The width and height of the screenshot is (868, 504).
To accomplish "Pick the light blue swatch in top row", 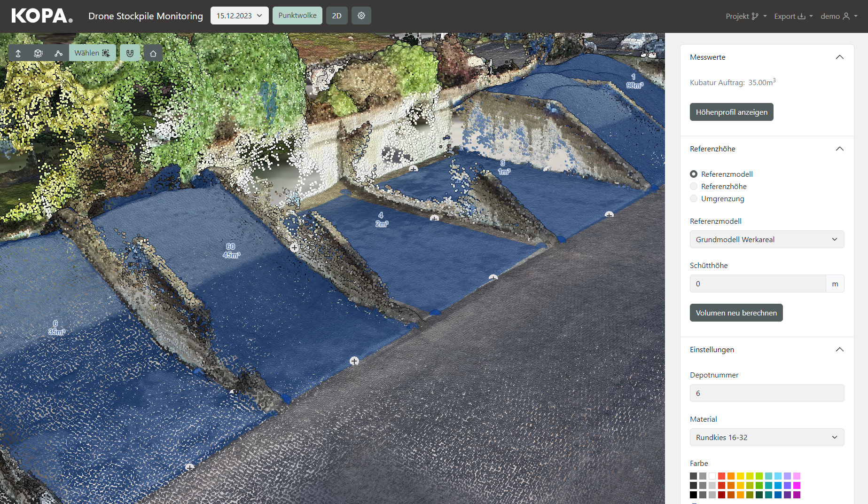I will pos(778,476).
